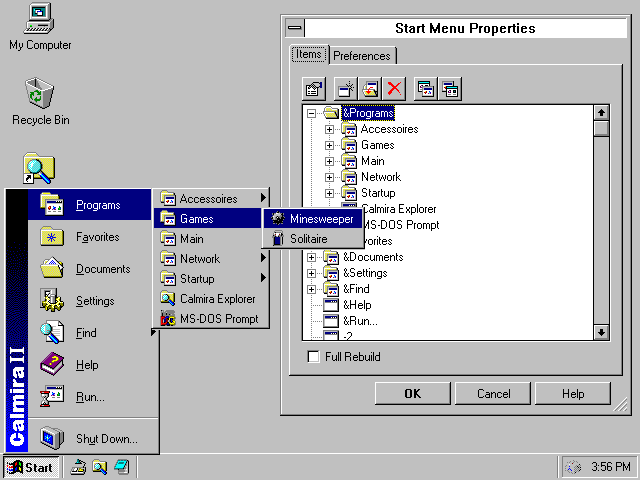Click the Minesweeper mine icon in the submenu
Image resolution: width=640 pixels, height=480 pixels.
(278, 219)
